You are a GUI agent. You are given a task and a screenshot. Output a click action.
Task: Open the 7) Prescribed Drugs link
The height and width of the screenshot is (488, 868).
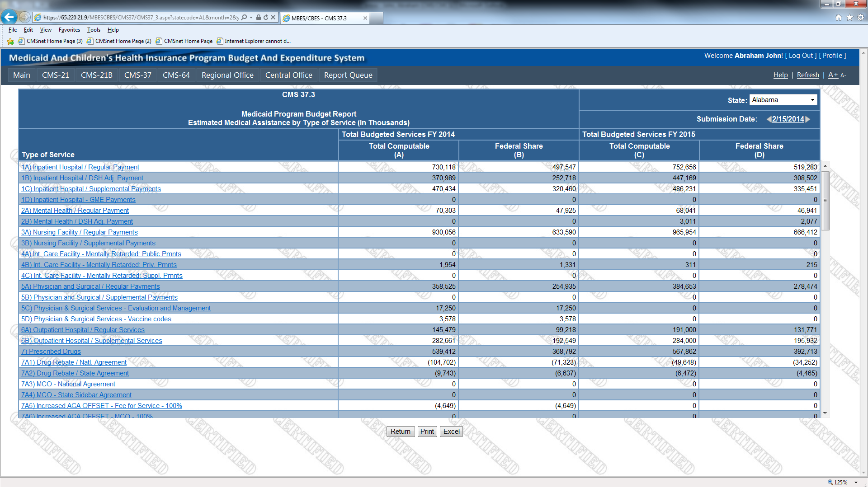(x=51, y=352)
